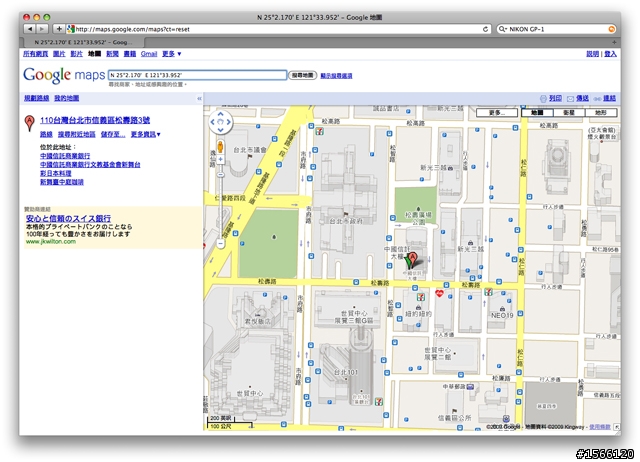This screenshot has height=462, width=640.
Task: Open 所有網頁 navigation link
Action: pyautogui.click(x=36, y=54)
